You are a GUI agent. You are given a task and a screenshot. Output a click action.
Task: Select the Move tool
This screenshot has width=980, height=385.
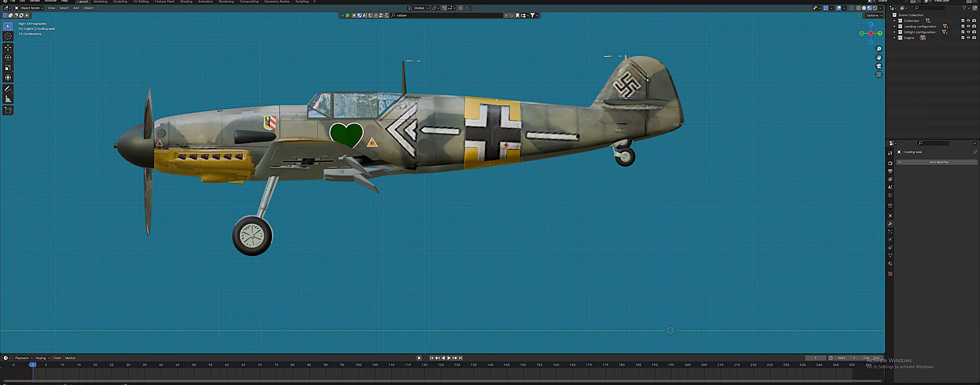tap(8, 48)
